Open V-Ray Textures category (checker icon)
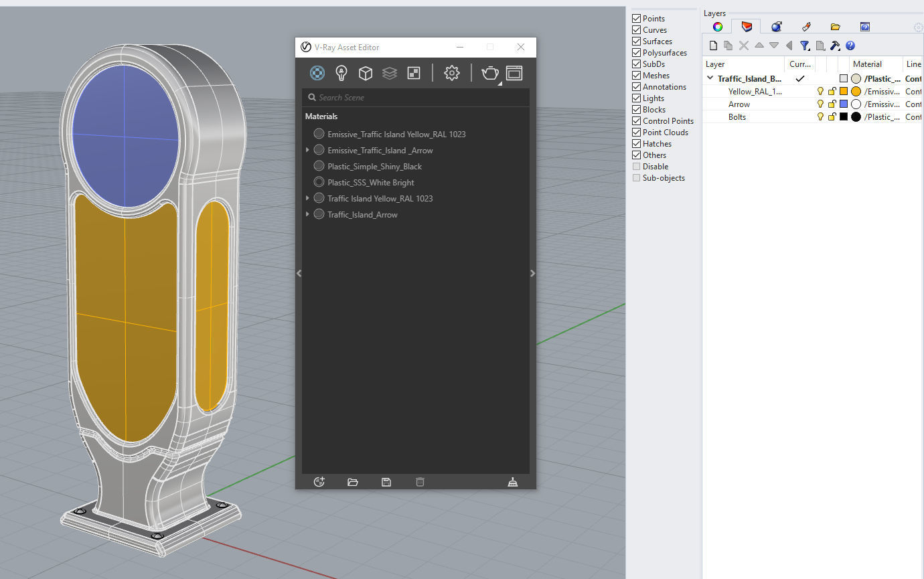This screenshot has width=924, height=579. coord(414,73)
